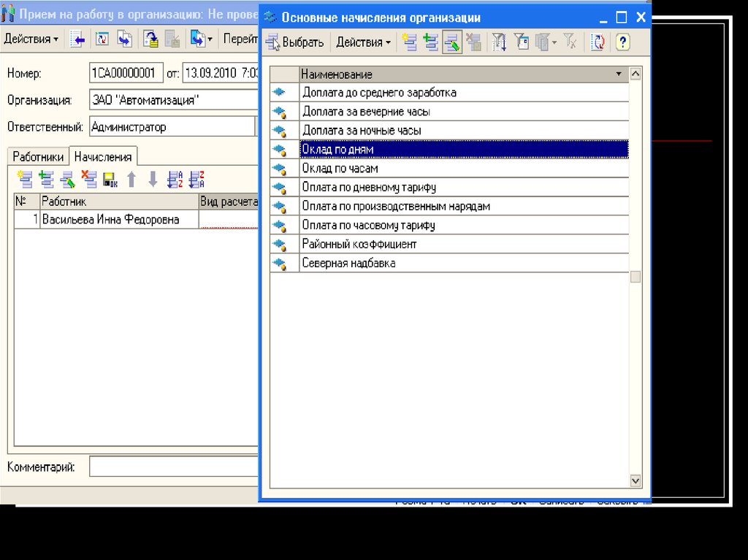
Task: Click the Комментарий input field
Action: [174, 467]
